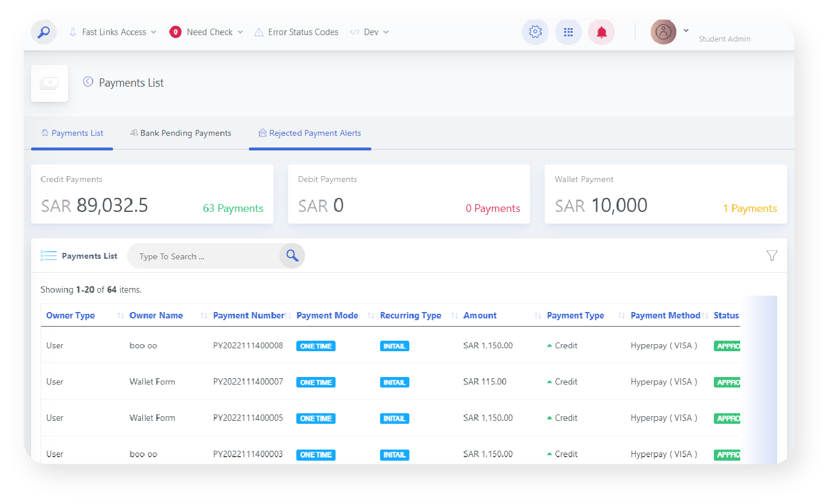
Task: Expand the chevron beside the avatar
Action: pyautogui.click(x=686, y=30)
